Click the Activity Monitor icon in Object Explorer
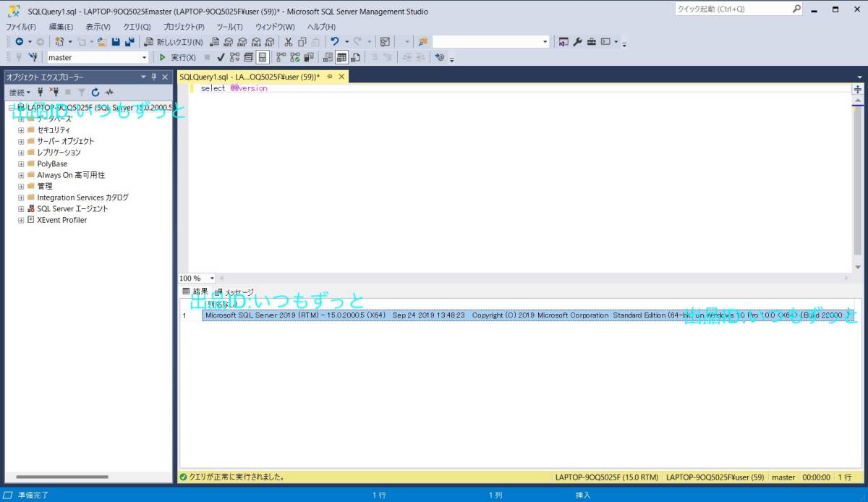 [109, 92]
